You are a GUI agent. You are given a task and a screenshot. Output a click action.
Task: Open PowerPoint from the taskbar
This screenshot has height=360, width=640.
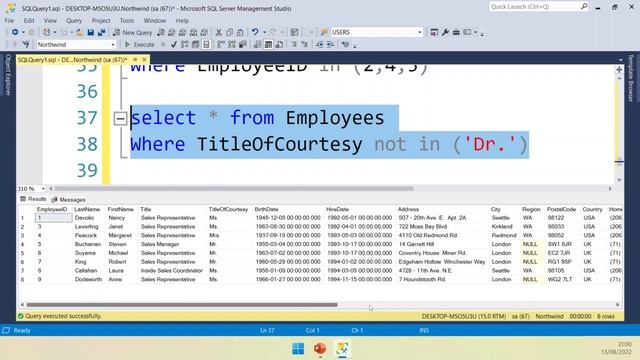pyautogui.click(x=320, y=349)
